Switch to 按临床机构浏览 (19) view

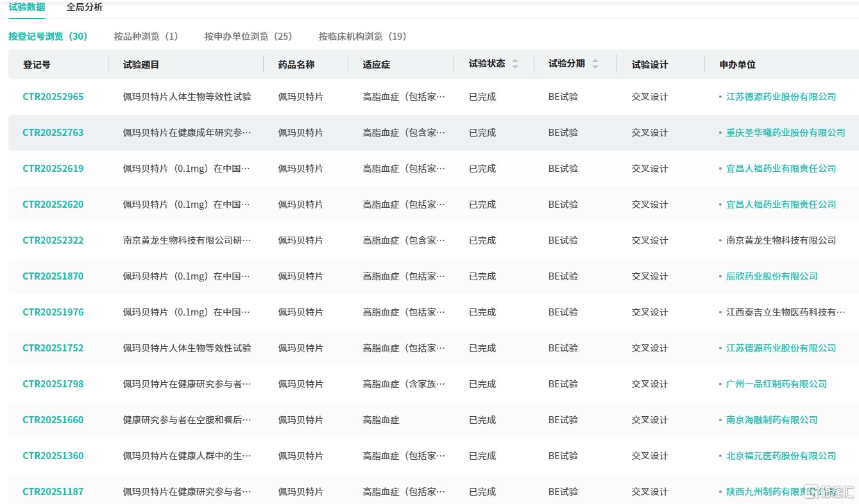pyautogui.click(x=362, y=37)
